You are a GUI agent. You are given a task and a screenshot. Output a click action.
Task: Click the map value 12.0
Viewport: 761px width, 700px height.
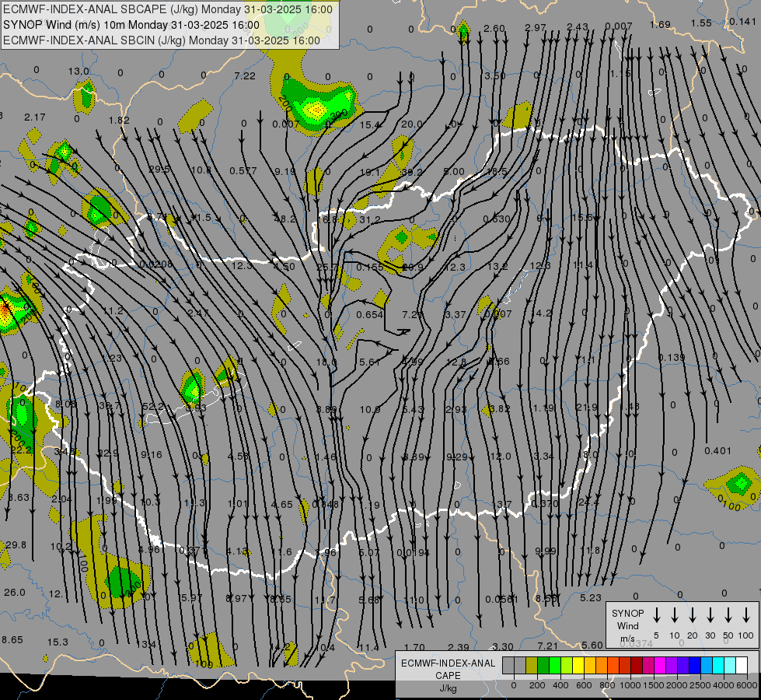(x=501, y=456)
